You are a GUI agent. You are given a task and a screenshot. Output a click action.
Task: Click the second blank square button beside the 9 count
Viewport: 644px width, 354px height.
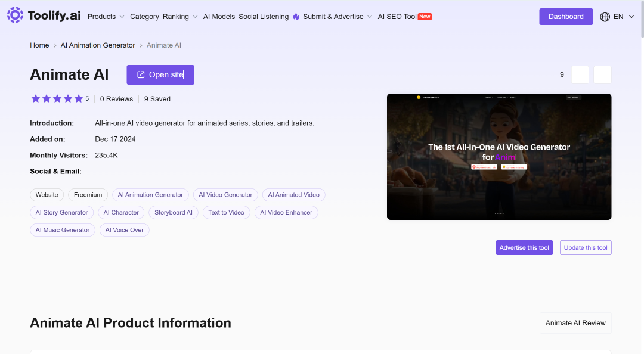pyautogui.click(x=602, y=74)
